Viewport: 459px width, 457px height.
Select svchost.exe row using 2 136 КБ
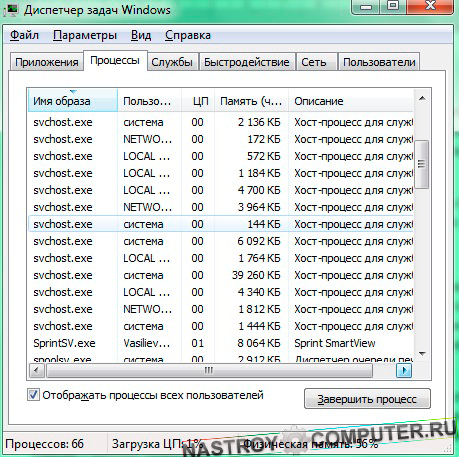pyautogui.click(x=221, y=122)
